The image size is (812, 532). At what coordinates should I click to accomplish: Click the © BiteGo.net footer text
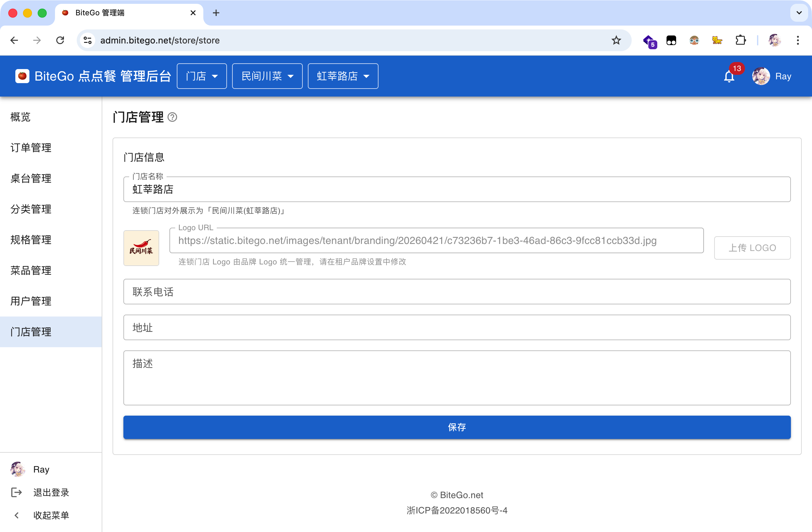(x=457, y=495)
